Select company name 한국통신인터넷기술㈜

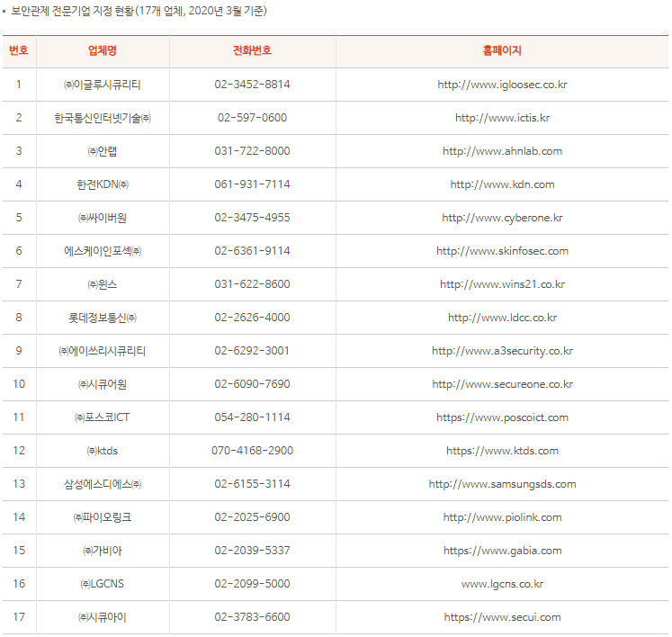[x=103, y=118]
